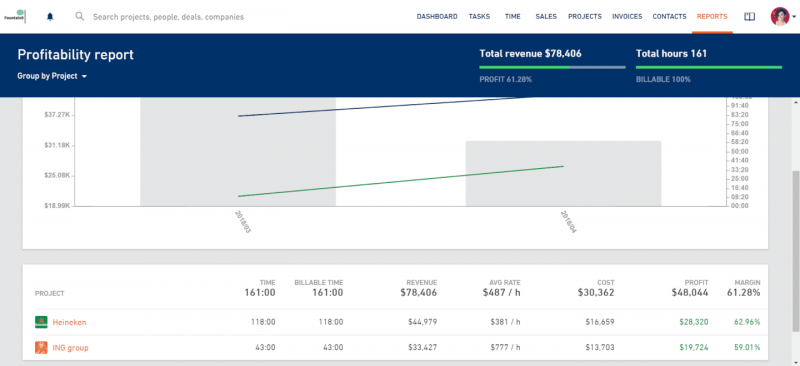Click the 2018/04 gray chart bar
This screenshot has width=800, height=366.
(563, 174)
